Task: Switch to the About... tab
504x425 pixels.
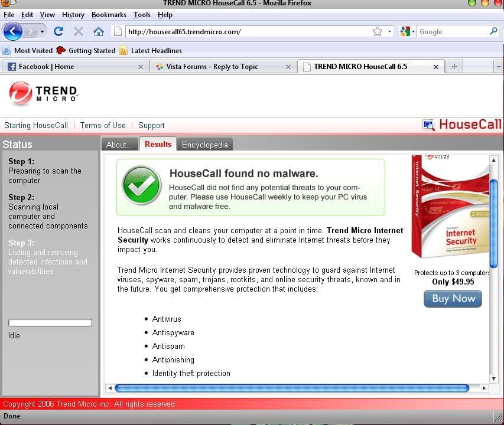Action: coord(119,145)
